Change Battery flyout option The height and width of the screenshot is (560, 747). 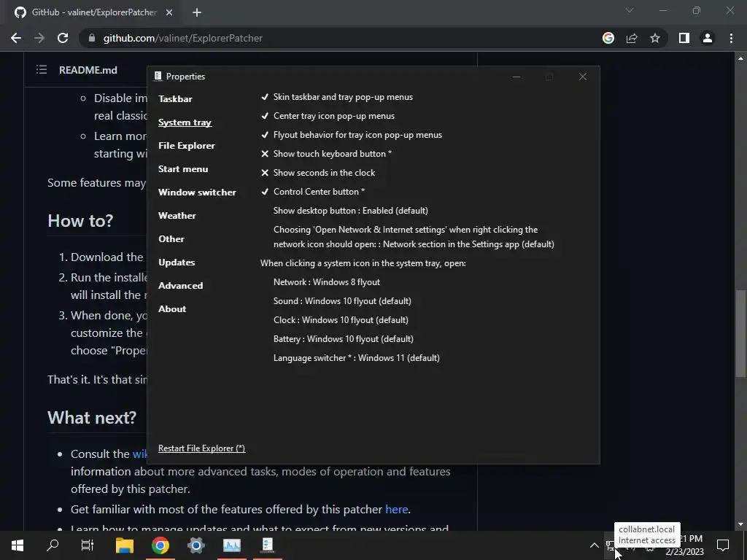[x=344, y=339]
